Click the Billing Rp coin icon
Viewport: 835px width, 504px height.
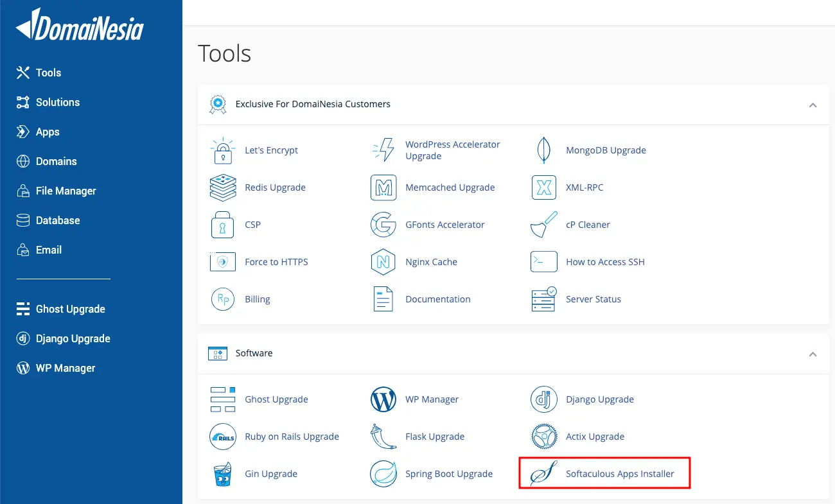point(223,299)
